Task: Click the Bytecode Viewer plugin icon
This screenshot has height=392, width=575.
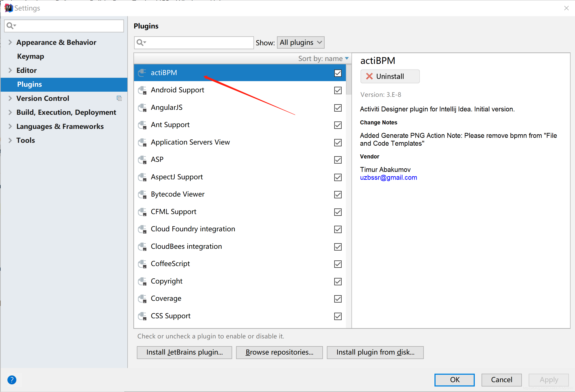Action: coord(143,194)
